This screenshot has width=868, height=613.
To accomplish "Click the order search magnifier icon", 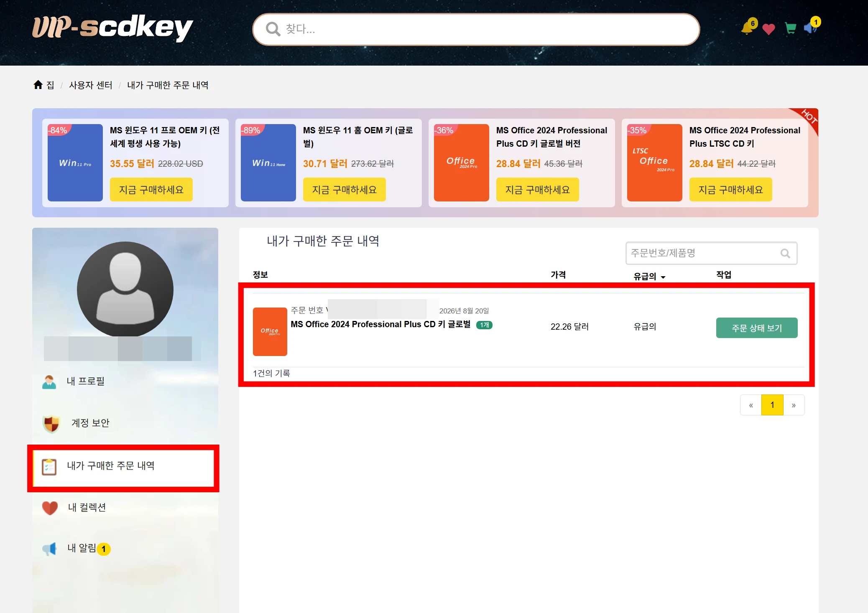I will (x=785, y=253).
